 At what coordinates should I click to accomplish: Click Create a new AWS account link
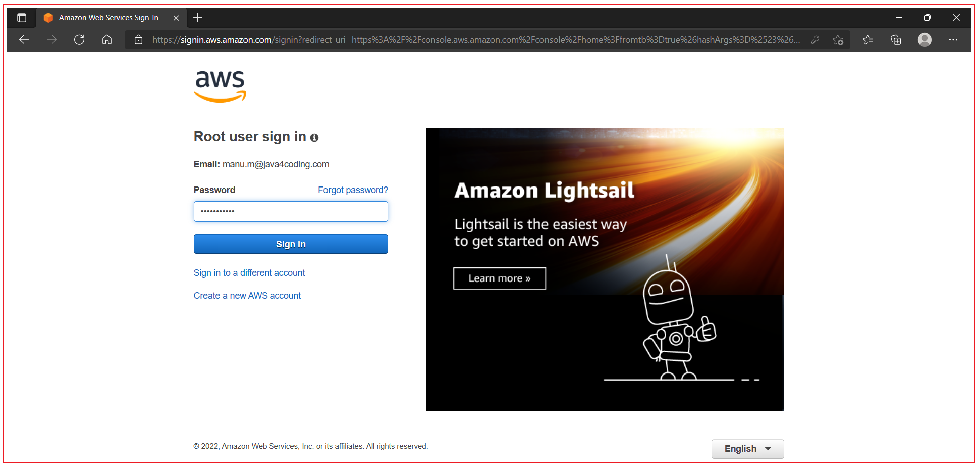(x=248, y=296)
